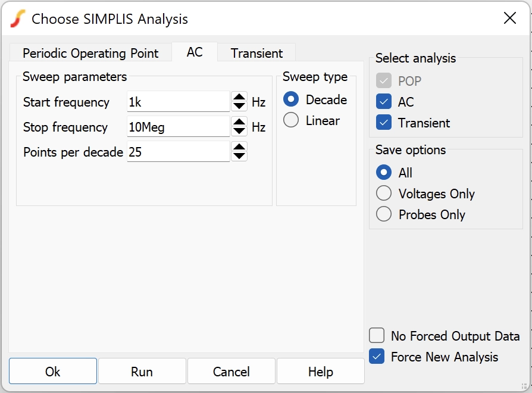Viewport: 532px width, 393px height.
Task: Increase Start frequency with up arrow
Action: point(239,97)
